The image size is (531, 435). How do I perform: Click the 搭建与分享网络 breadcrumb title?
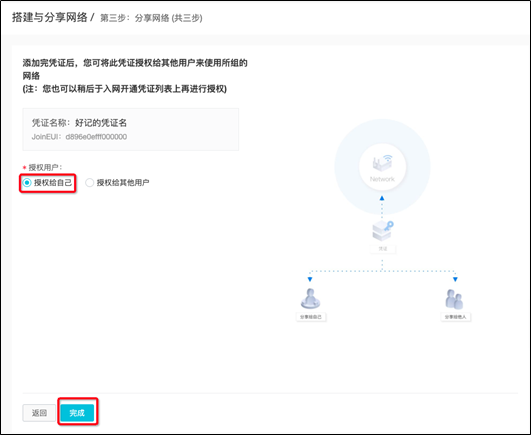click(49, 17)
